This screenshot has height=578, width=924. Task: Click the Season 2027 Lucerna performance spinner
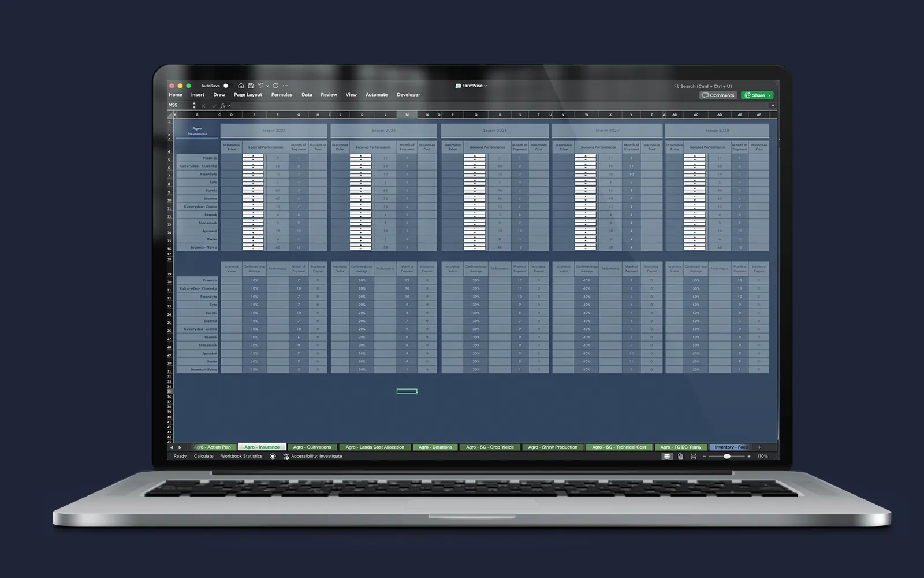585,198
